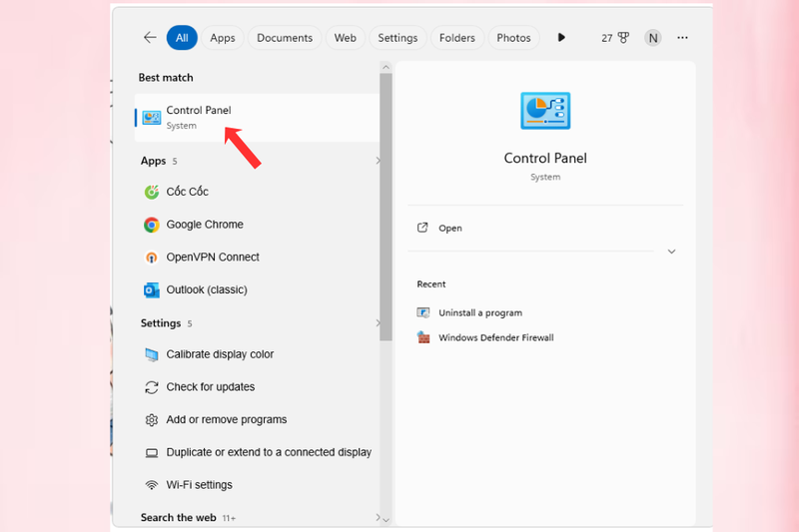Click the 'Cốc Cốc' app name

click(x=188, y=192)
